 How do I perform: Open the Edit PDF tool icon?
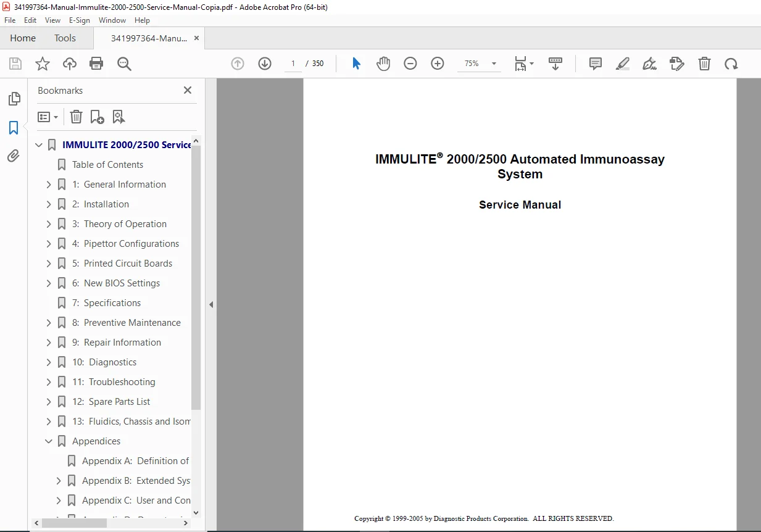(x=677, y=64)
